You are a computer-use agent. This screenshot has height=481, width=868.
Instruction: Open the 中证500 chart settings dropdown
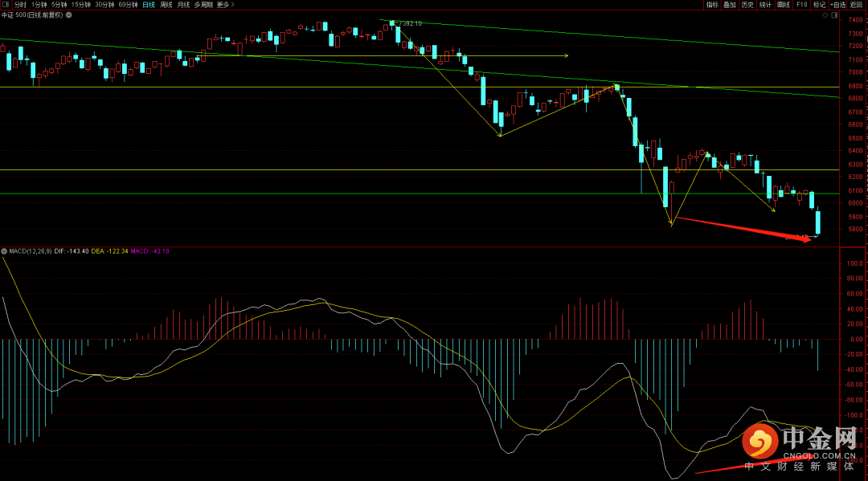tap(69, 15)
